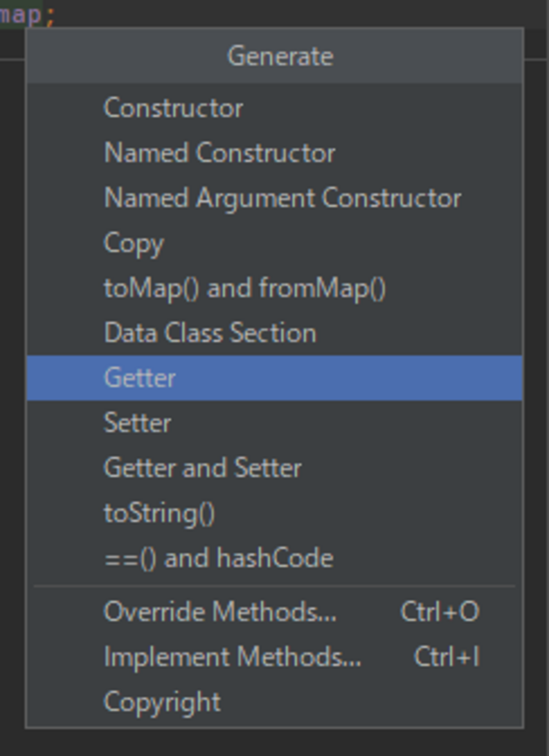Choose Data Class Section item
The image size is (549, 756).
274,333
